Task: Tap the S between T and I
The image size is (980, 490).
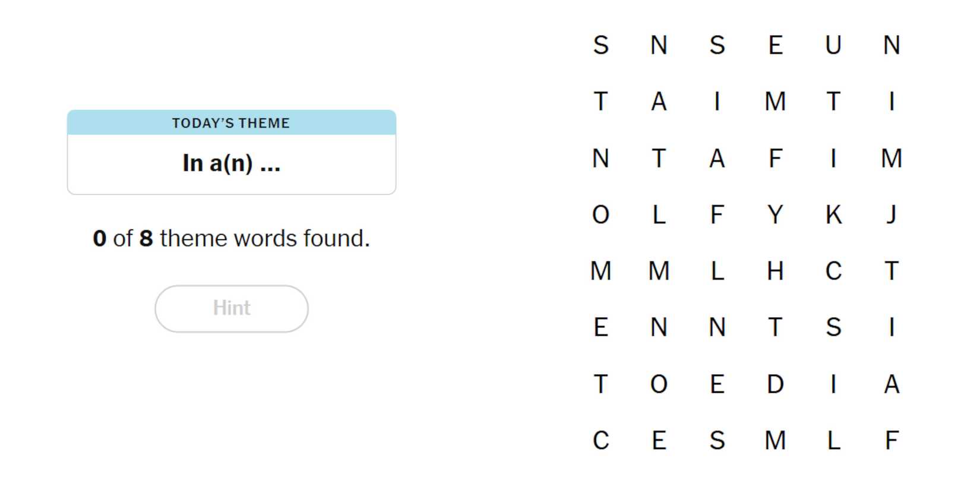Action: [833, 327]
